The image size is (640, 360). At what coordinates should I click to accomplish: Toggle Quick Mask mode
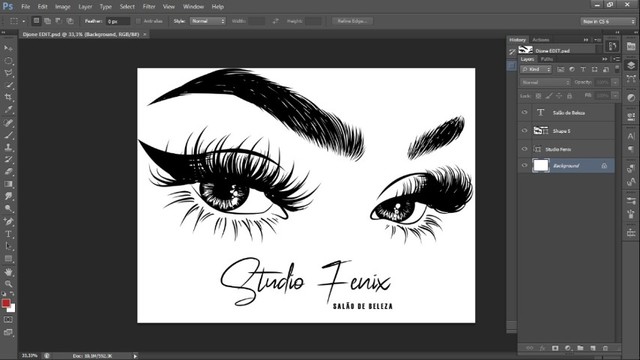tap(8, 320)
